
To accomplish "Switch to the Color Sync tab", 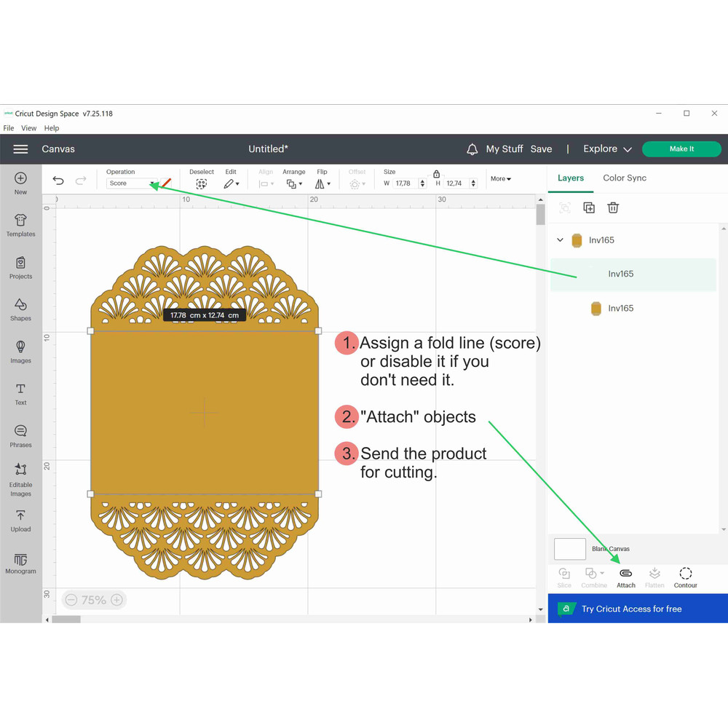I will [x=624, y=178].
